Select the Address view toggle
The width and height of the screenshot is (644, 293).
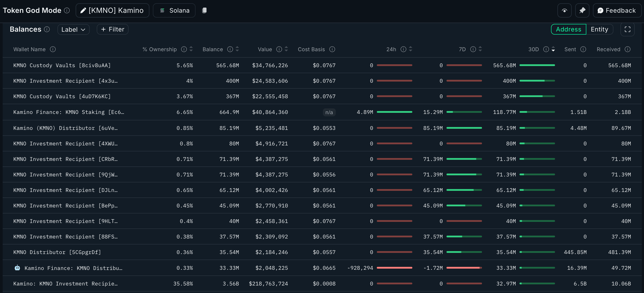click(x=569, y=29)
